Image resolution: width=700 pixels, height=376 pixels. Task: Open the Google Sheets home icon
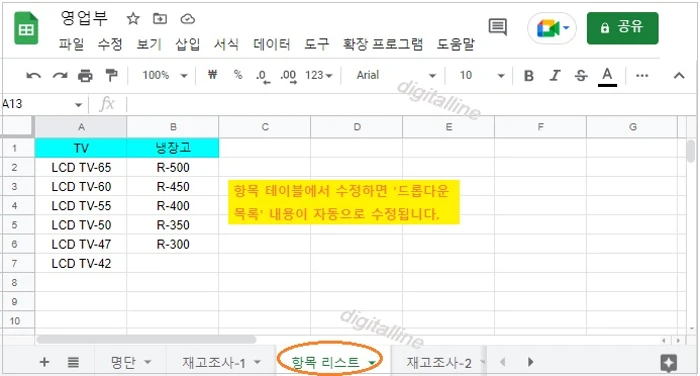click(26, 29)
